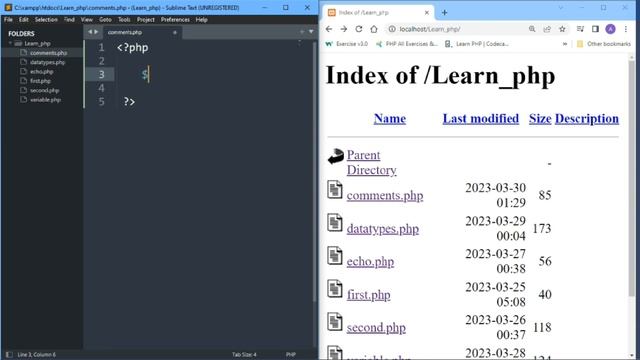Image resolution: width=640 pixels, height=360 pixels.
Task: Click file icon beside first.php in listing
Action: coord(335,289)
